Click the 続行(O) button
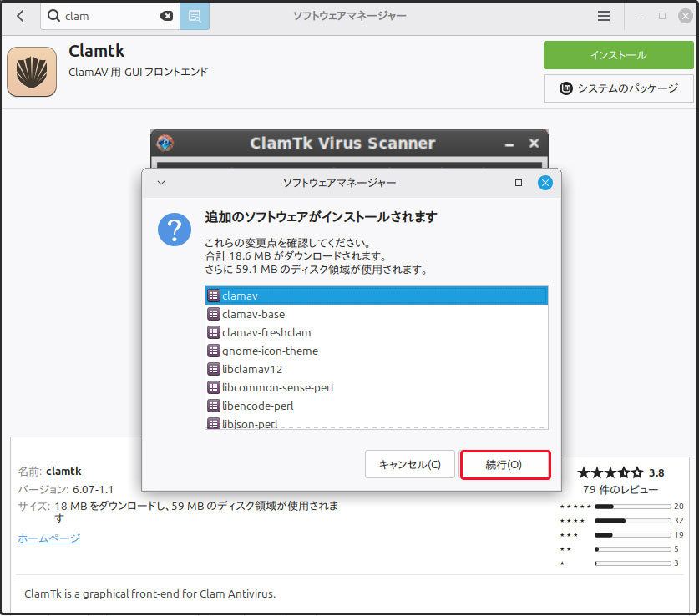 (x=504, y=465)
